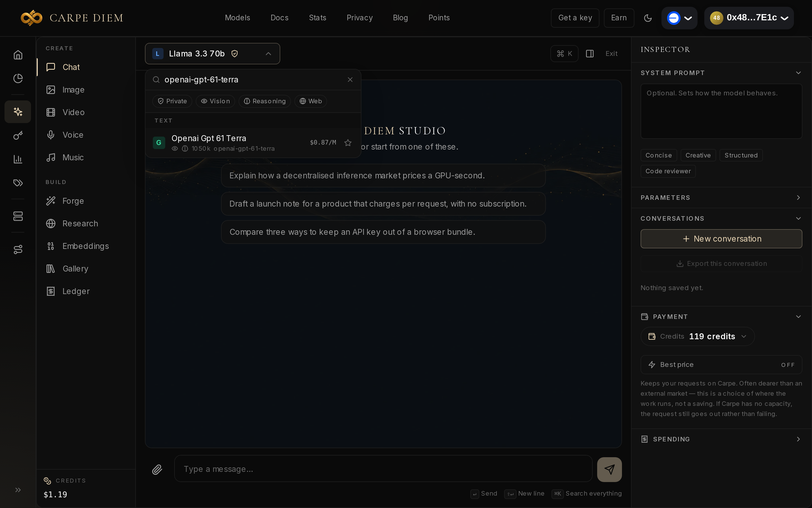Apply the Code reviewer prompt preset

(668, 171)
